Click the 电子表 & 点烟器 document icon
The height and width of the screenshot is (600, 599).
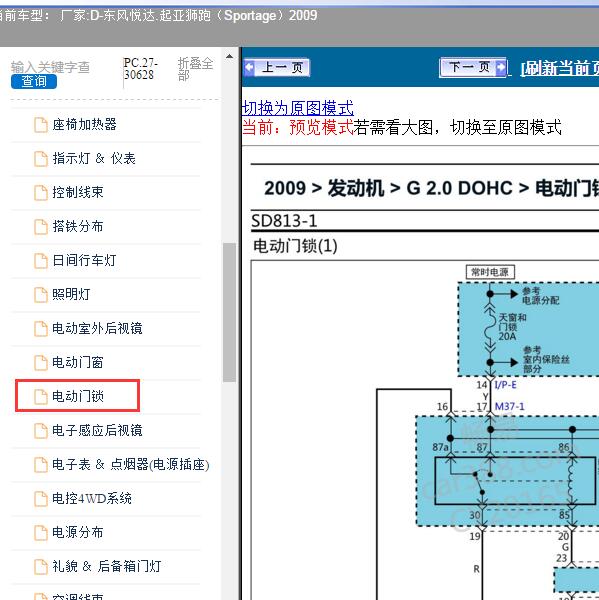pyautogui.click(x=41, y=465)
